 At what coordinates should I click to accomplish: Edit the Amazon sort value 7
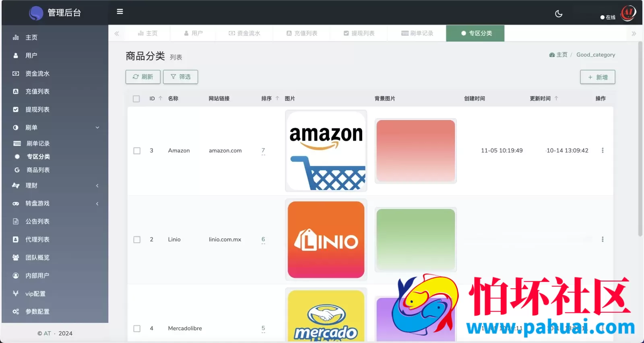263,151
